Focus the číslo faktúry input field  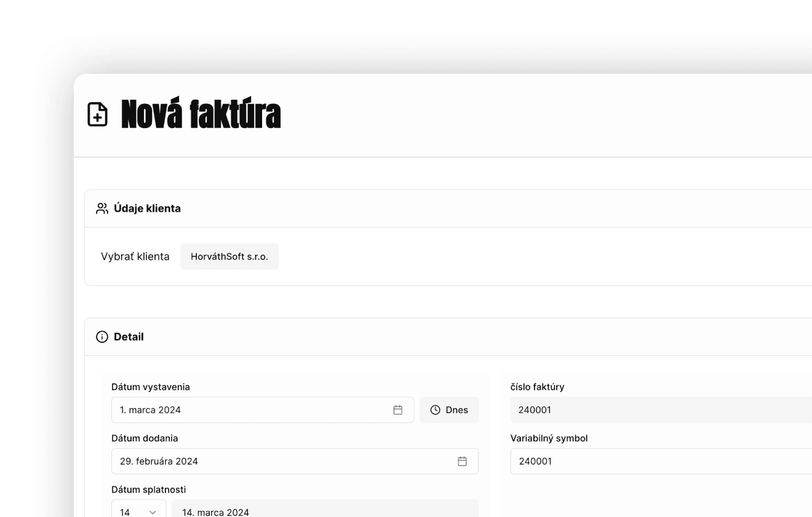pos(658,410)
